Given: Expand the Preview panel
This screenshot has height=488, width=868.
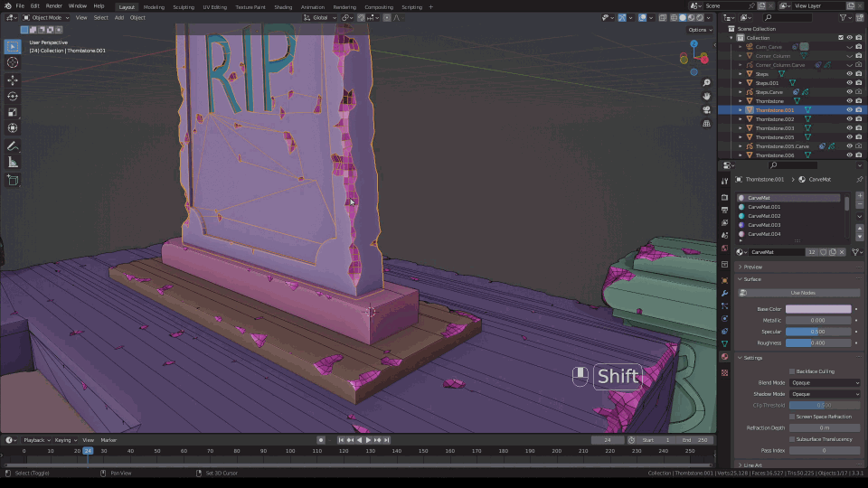Looking at the screenshot, I should pos(753,267).
